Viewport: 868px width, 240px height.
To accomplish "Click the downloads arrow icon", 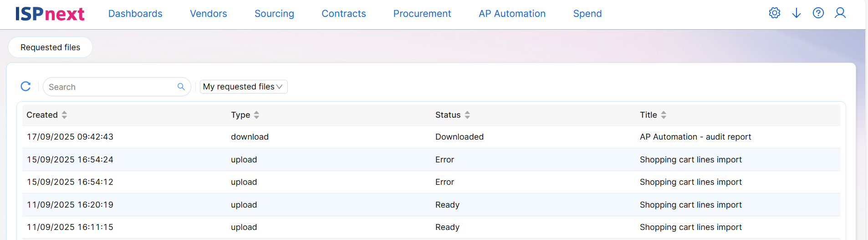I will [x=796, y=13].
